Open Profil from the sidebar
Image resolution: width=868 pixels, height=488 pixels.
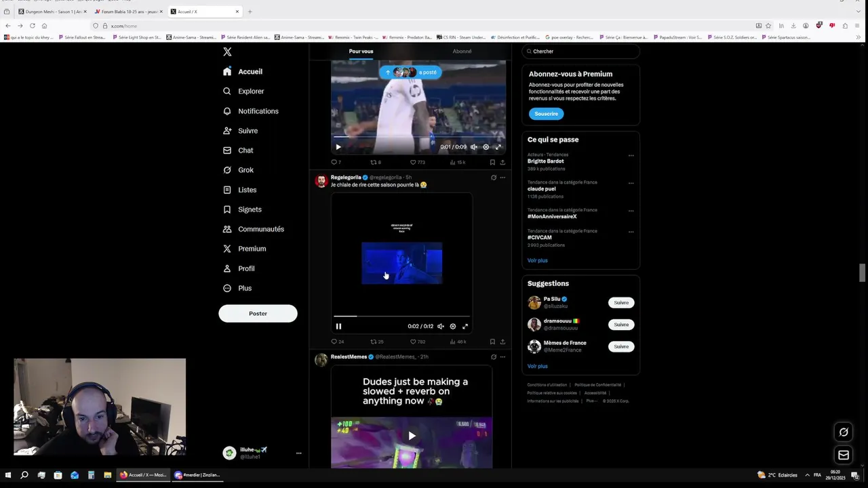[239, 268]
